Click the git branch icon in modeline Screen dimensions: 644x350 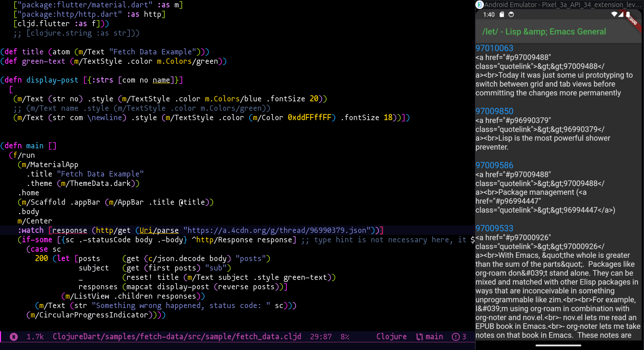pos(419,337)
